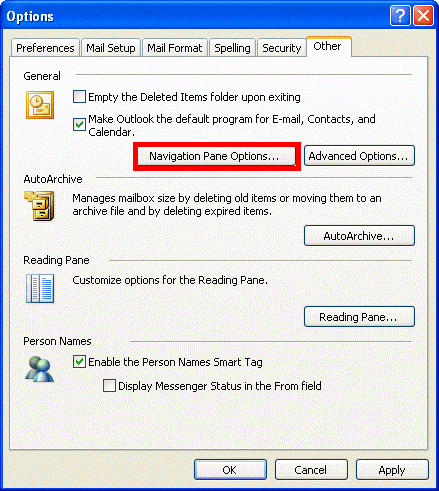
Task: Check Display Messenger Status in From field
Action: pos(109,386)
